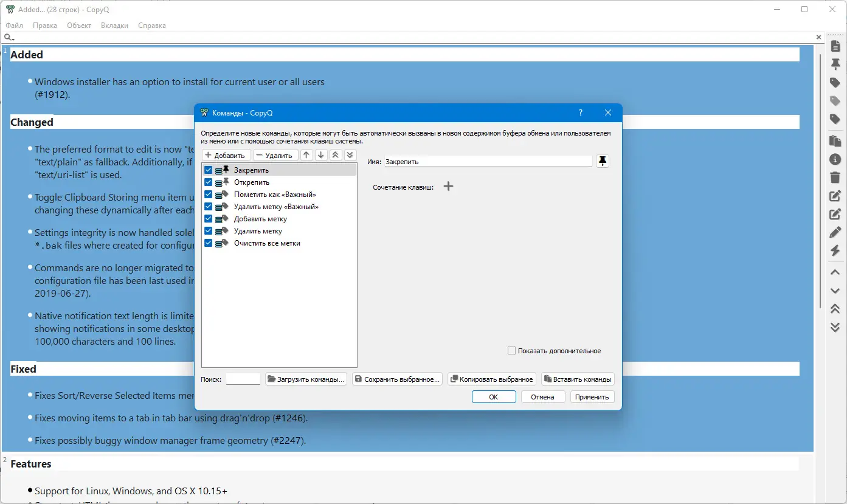This screenshot has height=504, width=847.
Task: Select the Удалить метку «Важный» command row
Action: point(279,207)
